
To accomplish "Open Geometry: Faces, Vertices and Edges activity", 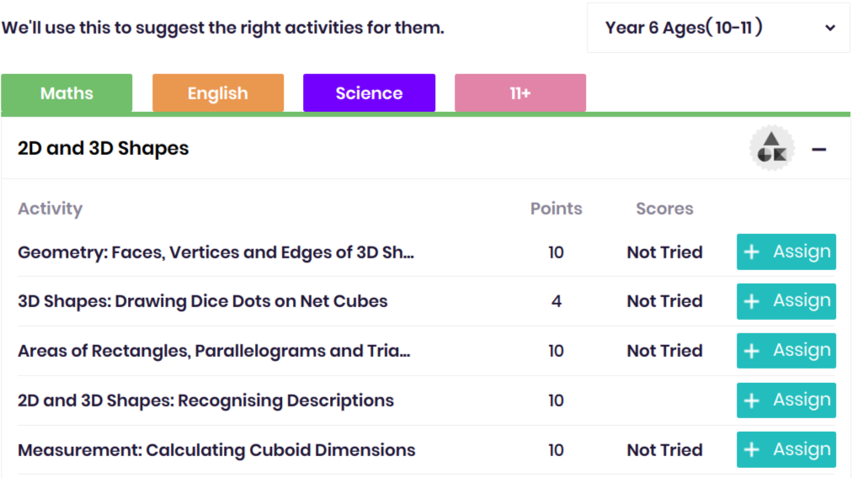I will pyautogui.click(x=216, y=252).
